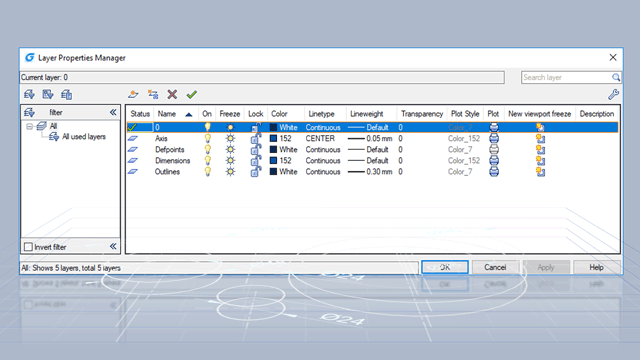
Task: Click the Cancel button
Action: click(495, 267)
